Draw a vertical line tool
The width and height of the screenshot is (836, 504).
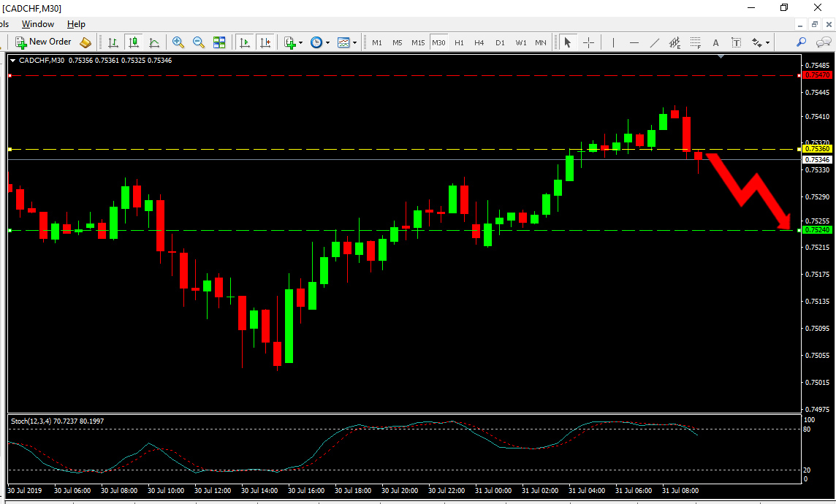[x=613, y=42]
